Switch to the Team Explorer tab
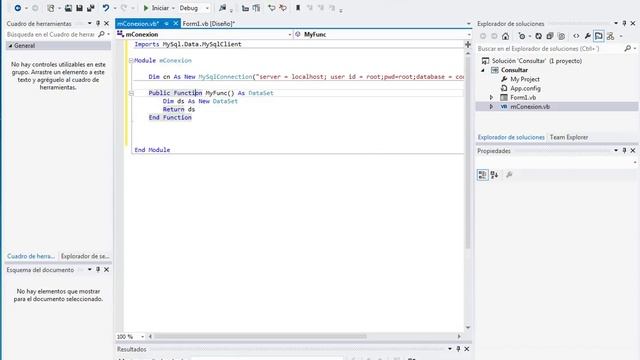The width and height of the screenshot is (640, 360). (569, 137)
